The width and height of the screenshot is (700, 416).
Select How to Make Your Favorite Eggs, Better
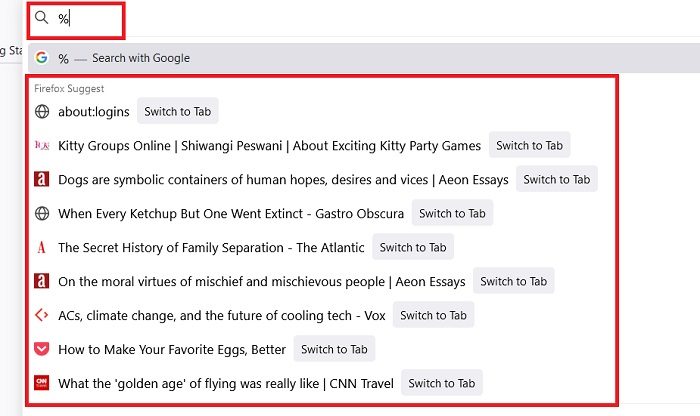(172, 349)
